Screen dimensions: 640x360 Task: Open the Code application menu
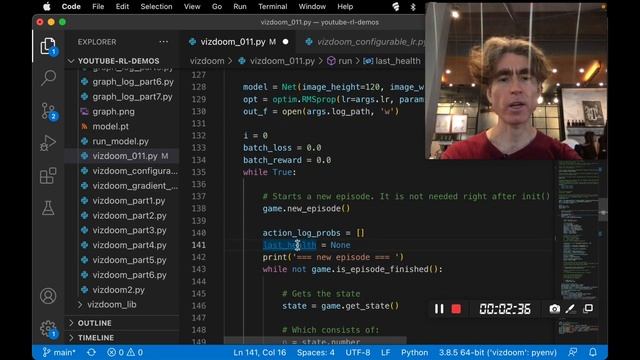click(71, 7)
